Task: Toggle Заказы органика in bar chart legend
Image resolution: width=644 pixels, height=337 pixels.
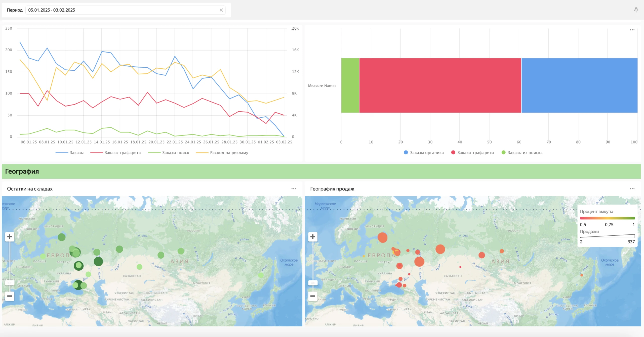Action: point(424,153)
